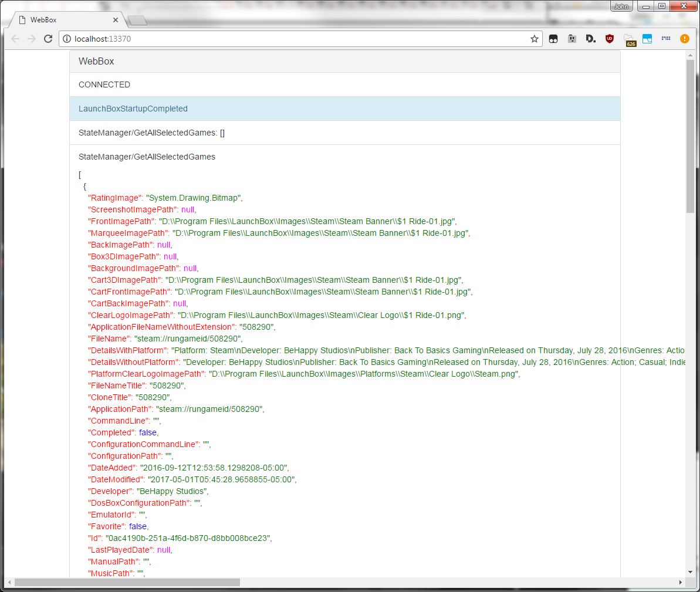Click the horizontal scrollbar thumb
The width and height of the screenshot is (700, 592).
pyautogui.click(x=127, y=582)
